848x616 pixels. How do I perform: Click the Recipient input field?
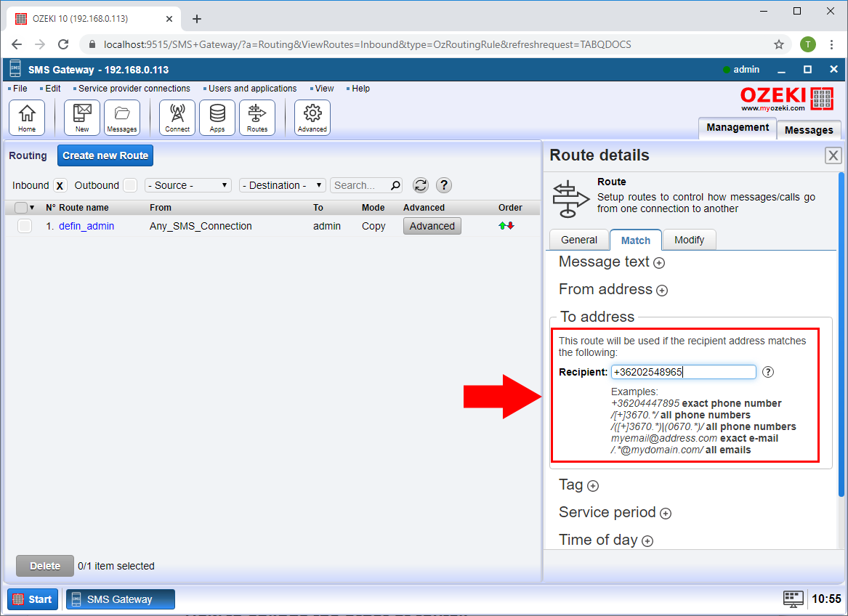pos(684,372)
